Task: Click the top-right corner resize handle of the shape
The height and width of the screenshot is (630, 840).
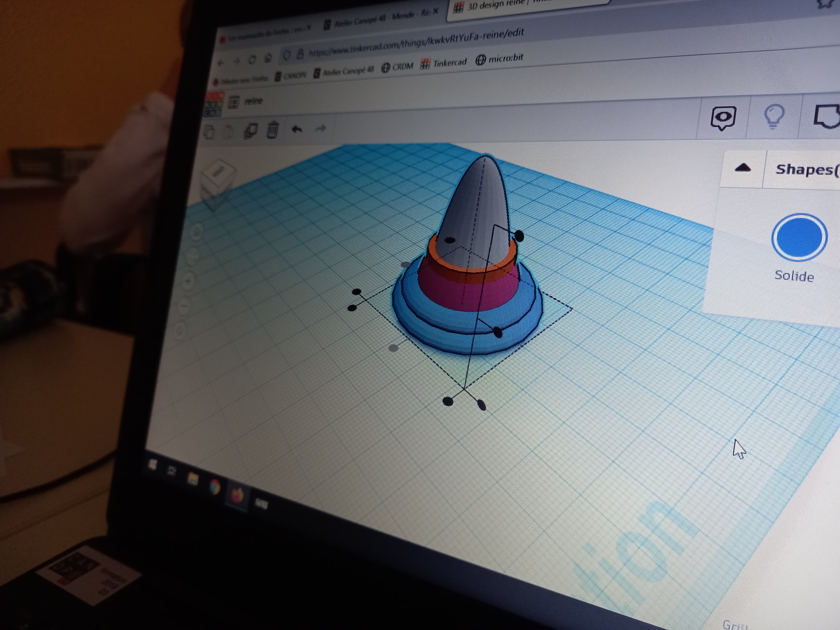Action: click(519, 236)
